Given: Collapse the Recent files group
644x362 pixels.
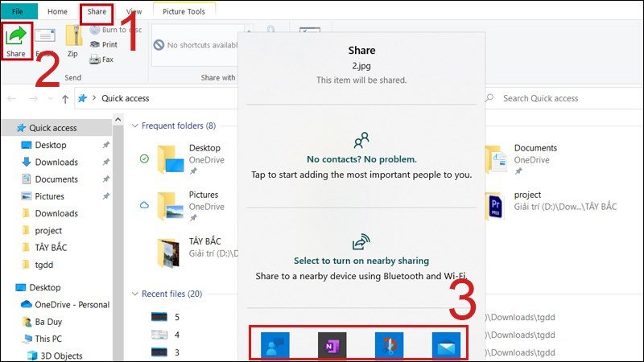Looking at the screenshot, I should pyautogui.click(x=134, y=294).
